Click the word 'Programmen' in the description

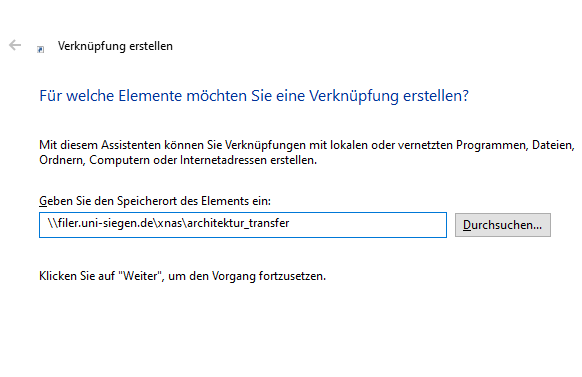tap(492, 145)
